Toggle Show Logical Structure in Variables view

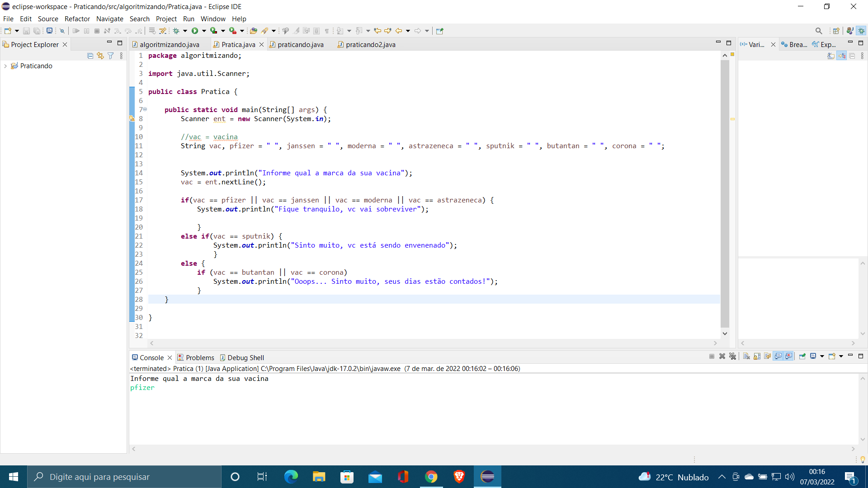(x=842, y=56)
